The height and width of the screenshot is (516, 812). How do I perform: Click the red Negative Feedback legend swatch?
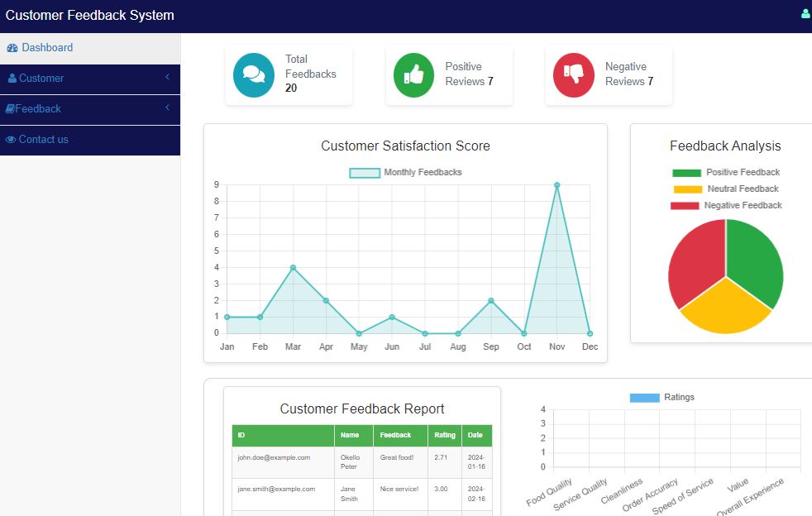(685, 206)
